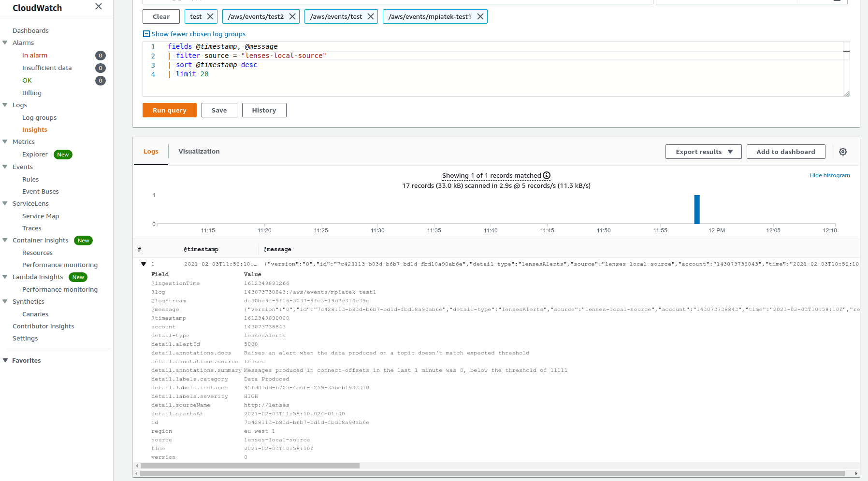Sort by the @timestamp column header
This screenshot has width=868, height=481.
click(x=201, y=249)
